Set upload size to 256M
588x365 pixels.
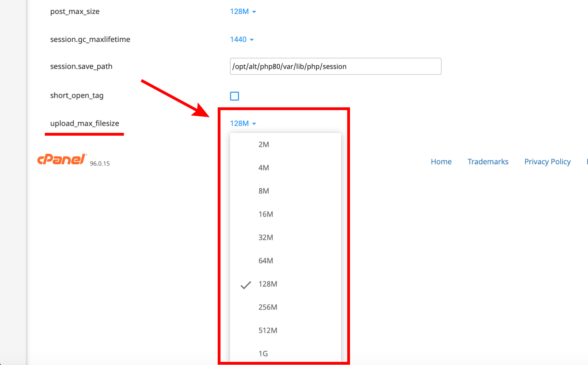pos(285,307)
